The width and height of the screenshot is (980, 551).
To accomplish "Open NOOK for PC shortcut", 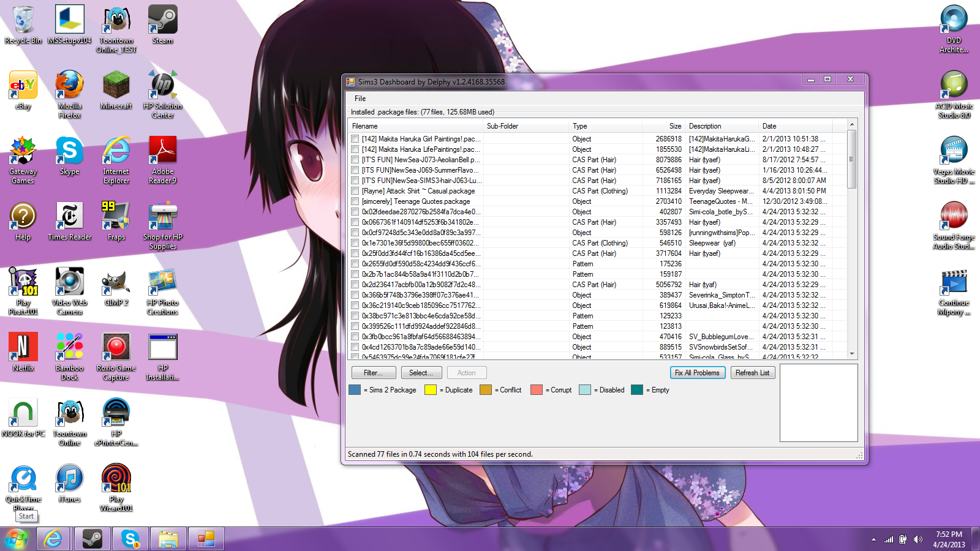I will [x=23, y=418].
